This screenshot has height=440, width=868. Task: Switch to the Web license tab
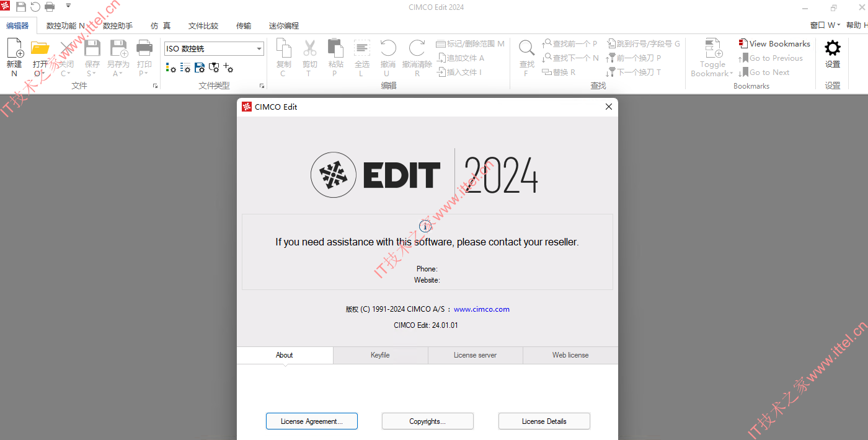coord(570,355)
